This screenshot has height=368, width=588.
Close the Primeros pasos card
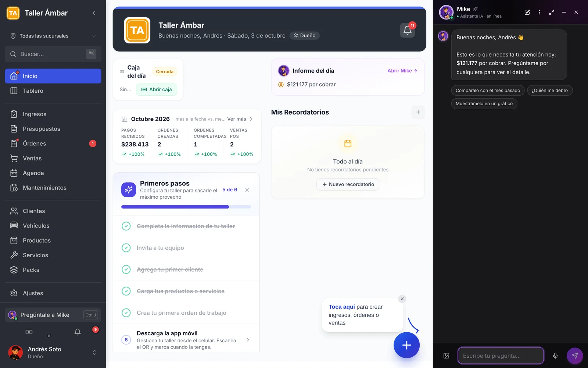[x=247, y=190]
